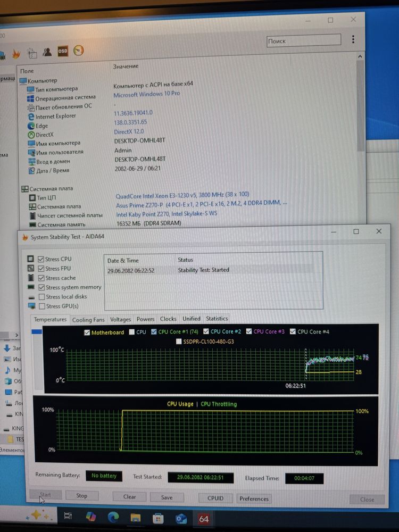Open Task View in the taskbar
Viewport: 399px width, 532px height.
68,516
